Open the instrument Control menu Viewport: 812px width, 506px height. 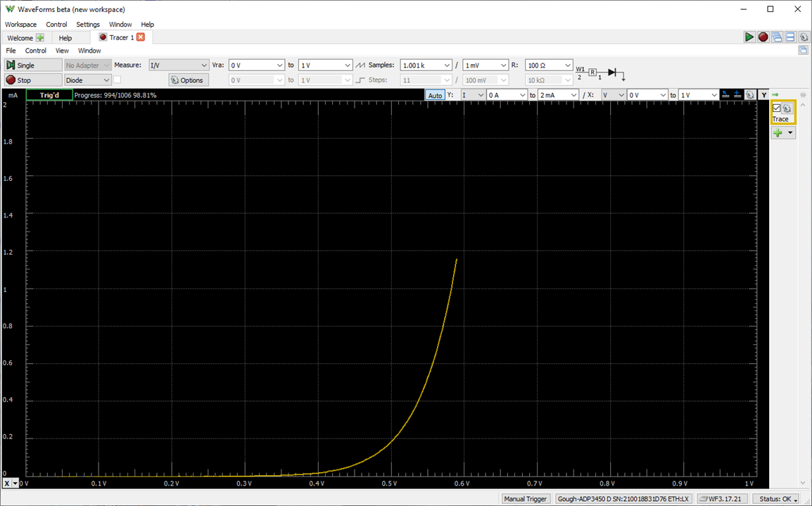coord(36,50)
